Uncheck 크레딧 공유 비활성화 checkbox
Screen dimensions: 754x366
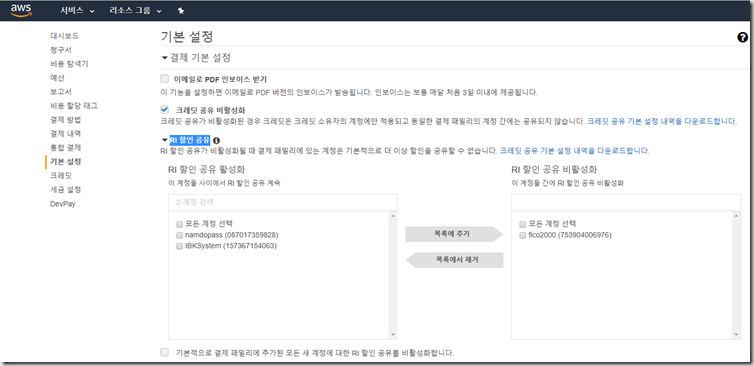pos(165,110)
